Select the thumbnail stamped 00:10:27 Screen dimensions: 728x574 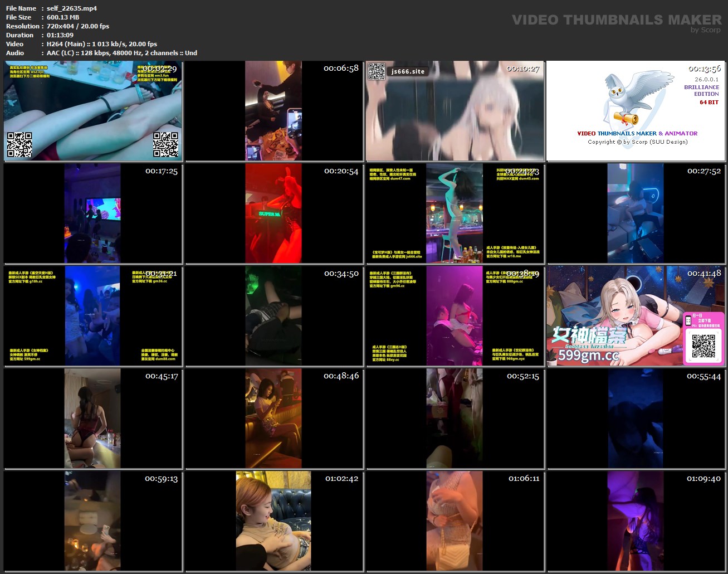tap(455, 111)
